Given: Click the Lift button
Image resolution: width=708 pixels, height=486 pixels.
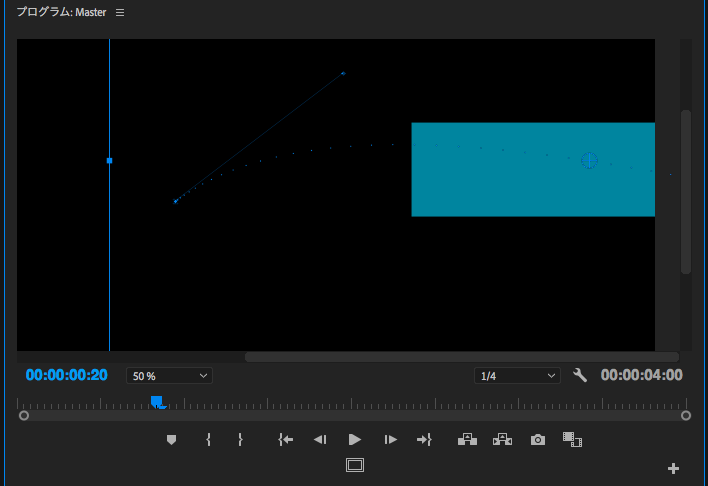Looking at the screenshot, I should [467, 439].
